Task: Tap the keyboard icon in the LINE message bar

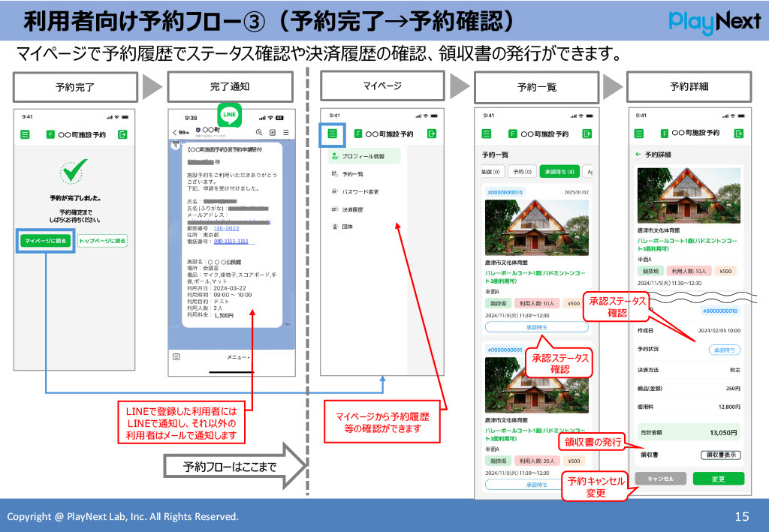Action: (x=176, y=356)
